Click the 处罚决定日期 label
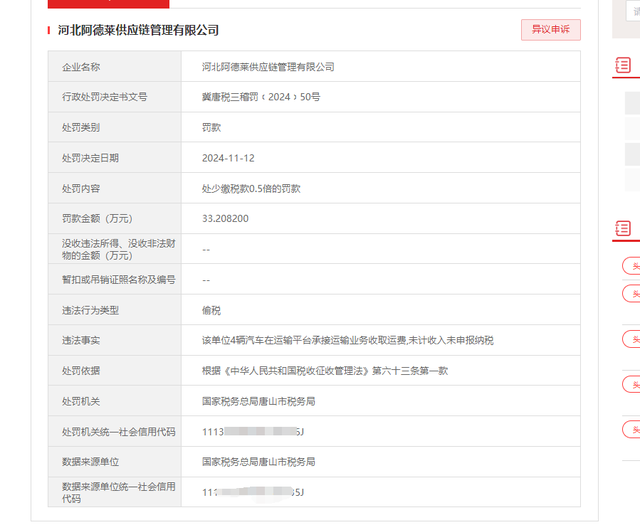 [90, 158]
